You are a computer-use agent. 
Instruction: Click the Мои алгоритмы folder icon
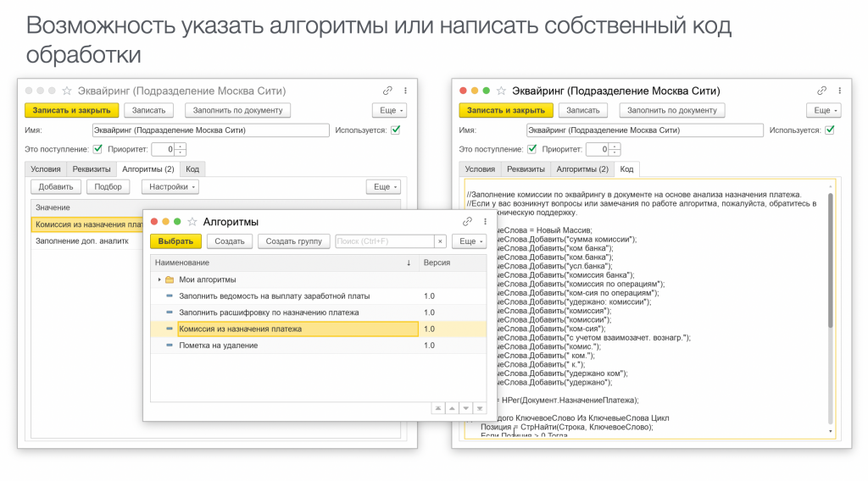pyautogui.click(x=170, y=279)
